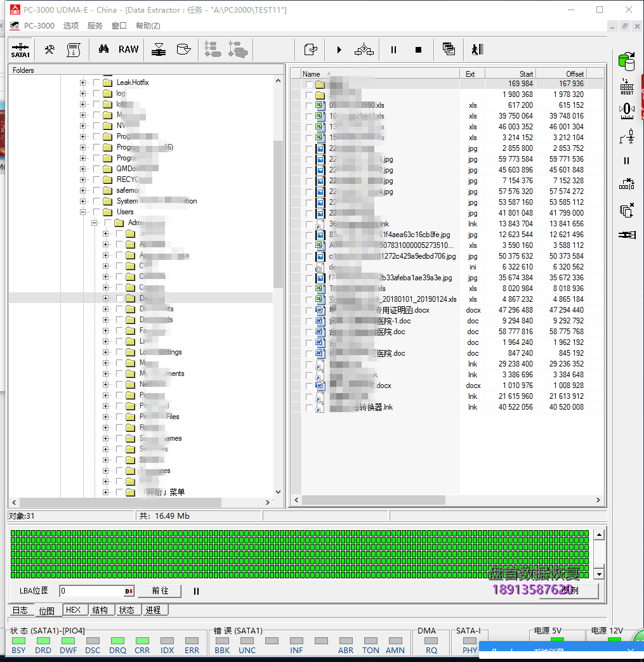Tick the Users folder checkbox

tap(96, 212)
